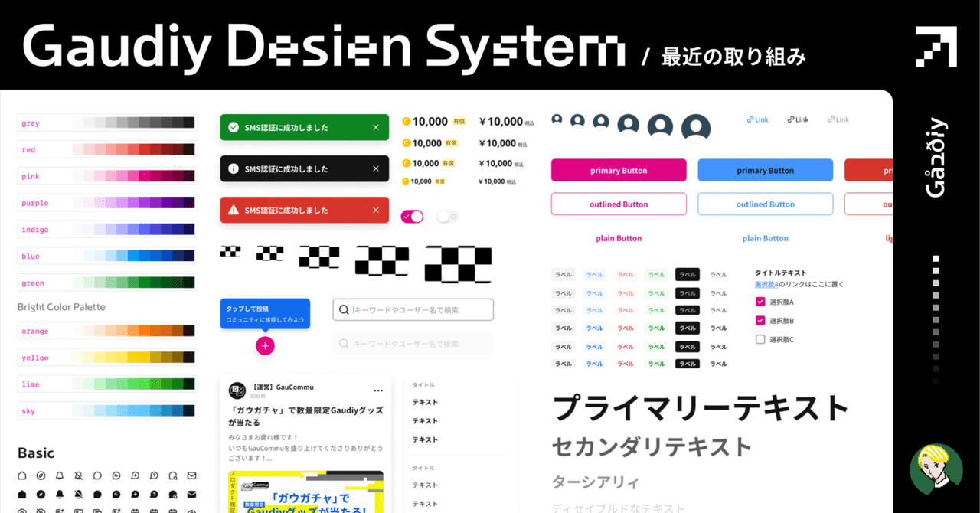Viewport: 980px width, 513px height.
Task: Click the smallest user avatar icon
Action: pos(557,119)
